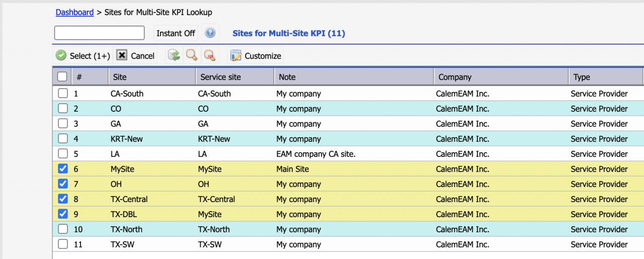Uncheck the OH row checkbox
Viewport: 644px width, 259px height.
62,184
